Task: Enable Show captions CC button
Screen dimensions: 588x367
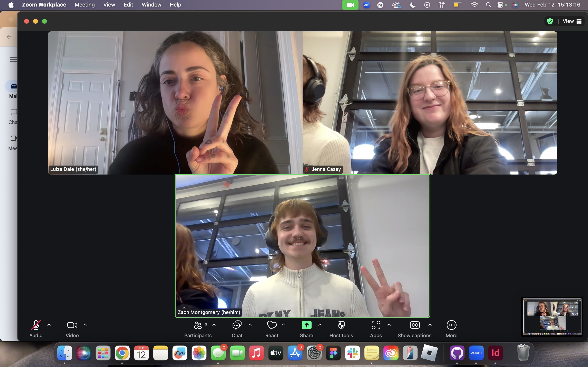Action: 414,325
